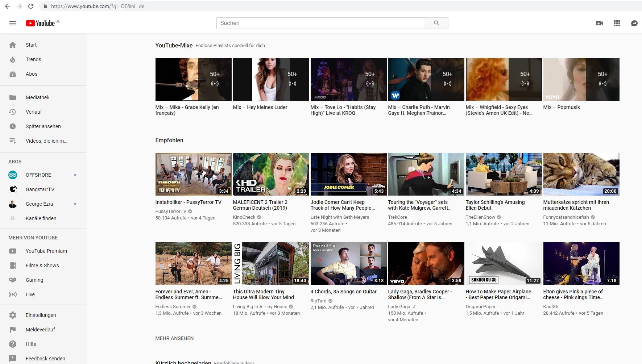Open the Mix – Popmusik playlist thumbnail
The height and width of the screenshot is (364, 642).
tap(581, 79)
